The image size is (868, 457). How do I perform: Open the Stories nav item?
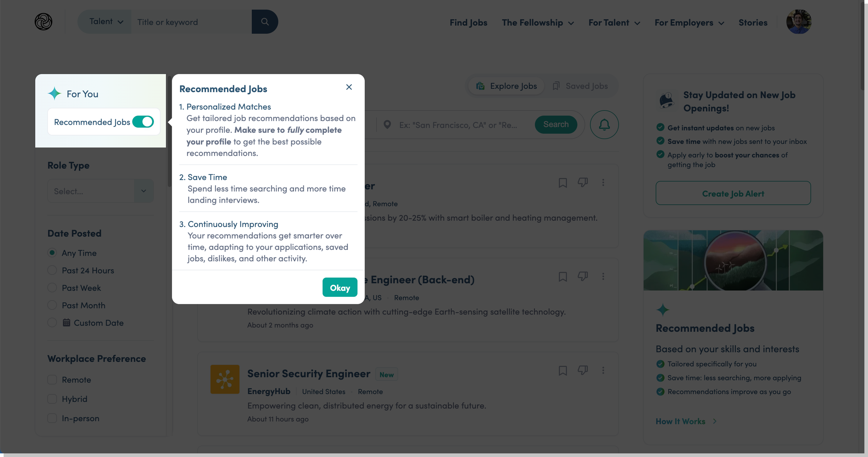tap(753, 23)
